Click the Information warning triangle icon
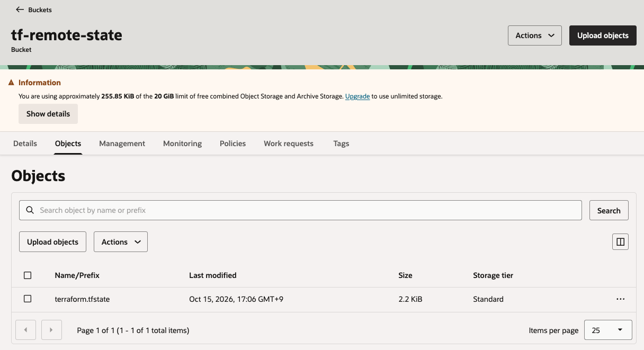Screen dimensions: 644x350 (11, 83)
